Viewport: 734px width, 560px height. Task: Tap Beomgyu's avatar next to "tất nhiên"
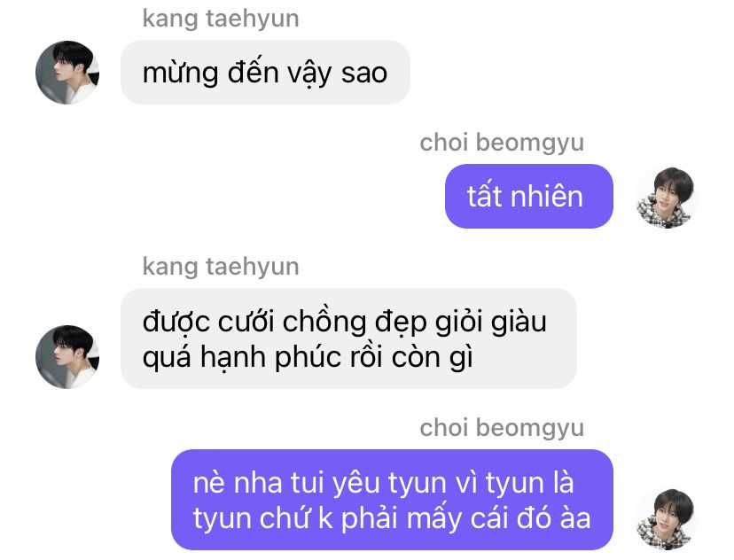click(667, 197)
